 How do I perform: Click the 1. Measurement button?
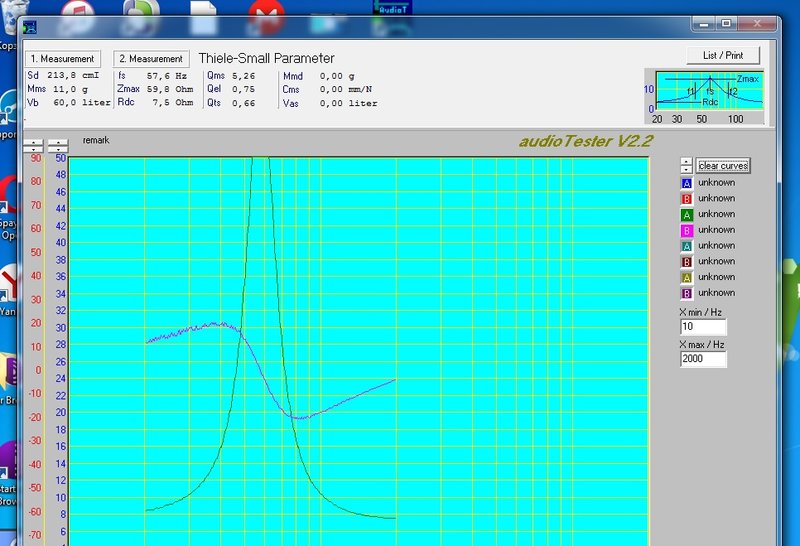[63, 59]
